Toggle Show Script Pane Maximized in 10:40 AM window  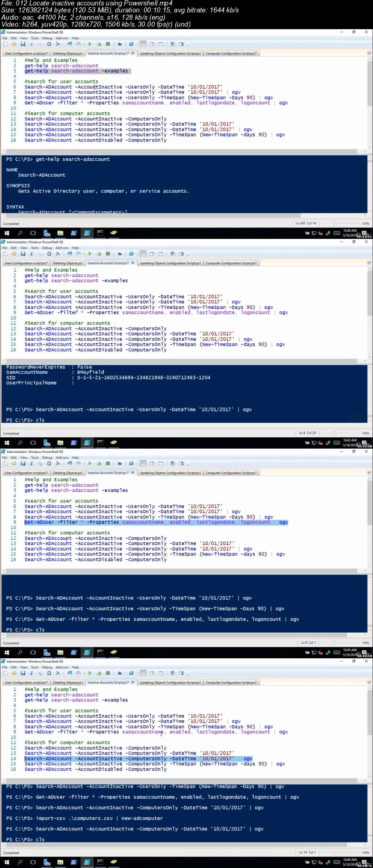161,44
